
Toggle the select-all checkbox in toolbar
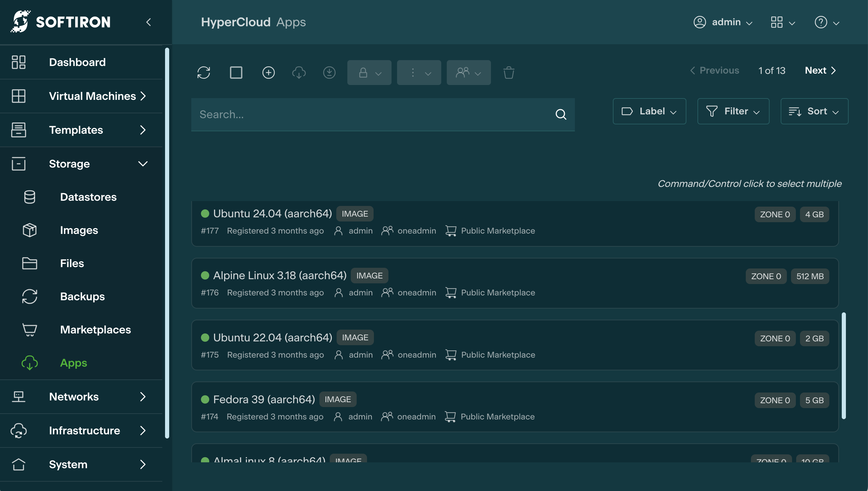(x=236, y=73)
